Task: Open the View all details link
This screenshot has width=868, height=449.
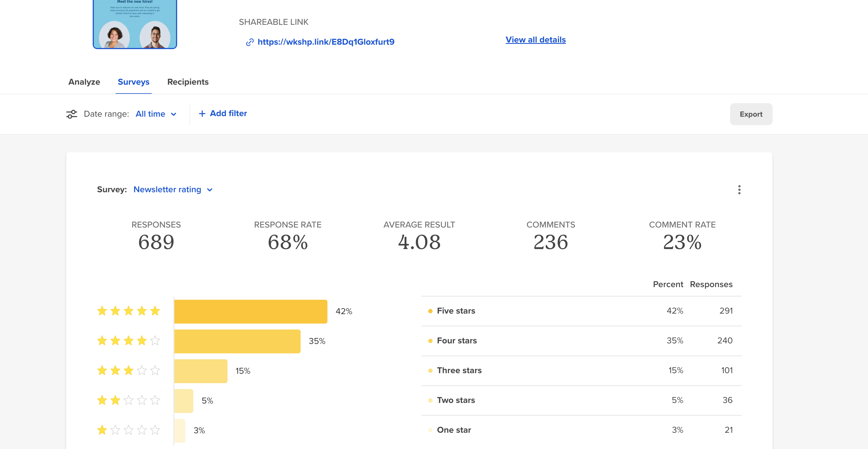Action: tap(536, 40)
